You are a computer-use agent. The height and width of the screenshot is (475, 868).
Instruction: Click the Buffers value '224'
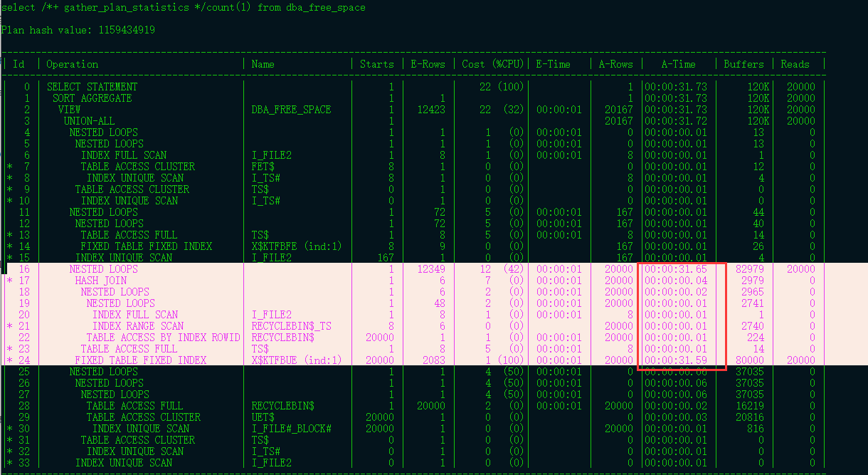coord(756,338)
